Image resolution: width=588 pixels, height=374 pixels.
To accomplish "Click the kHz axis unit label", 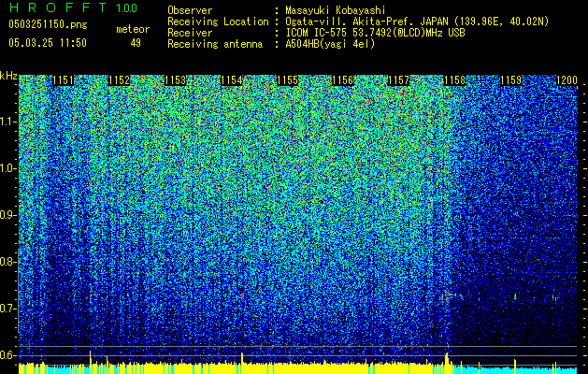I will coord(8,76).
